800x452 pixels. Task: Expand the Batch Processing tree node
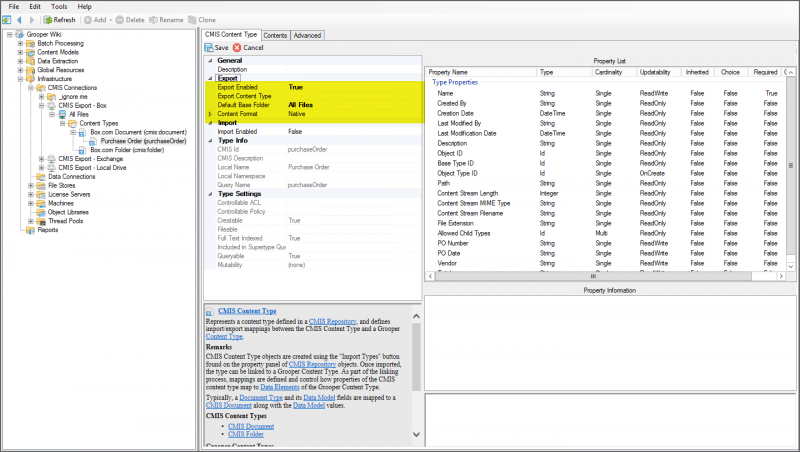(x=19, y=44)
